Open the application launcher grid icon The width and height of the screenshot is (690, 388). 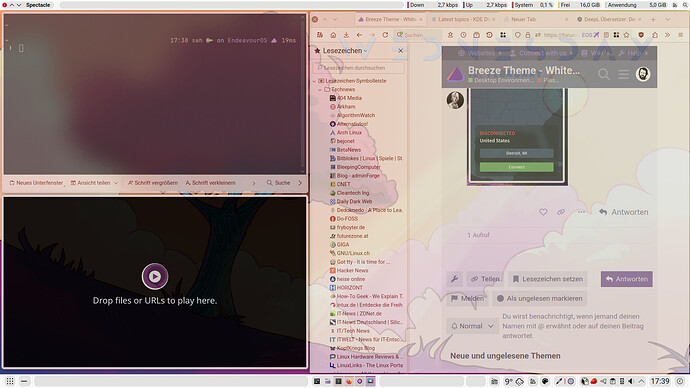point(10,381)
